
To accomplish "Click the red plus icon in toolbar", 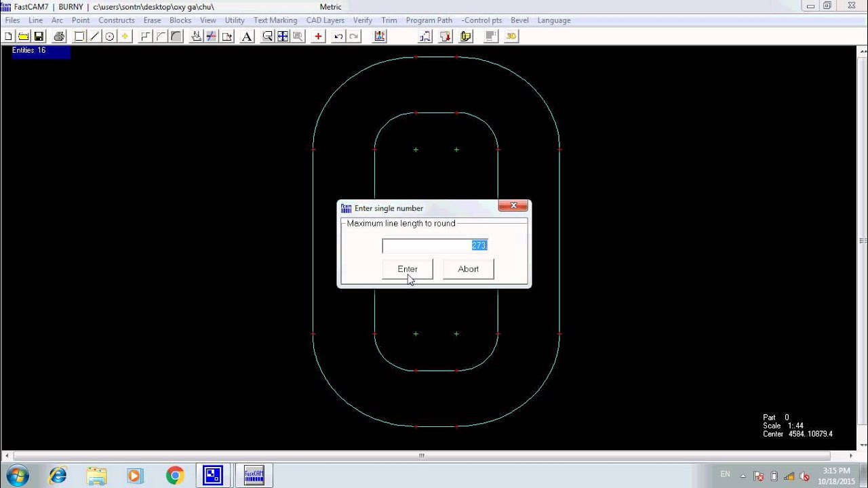I will 318,37.
